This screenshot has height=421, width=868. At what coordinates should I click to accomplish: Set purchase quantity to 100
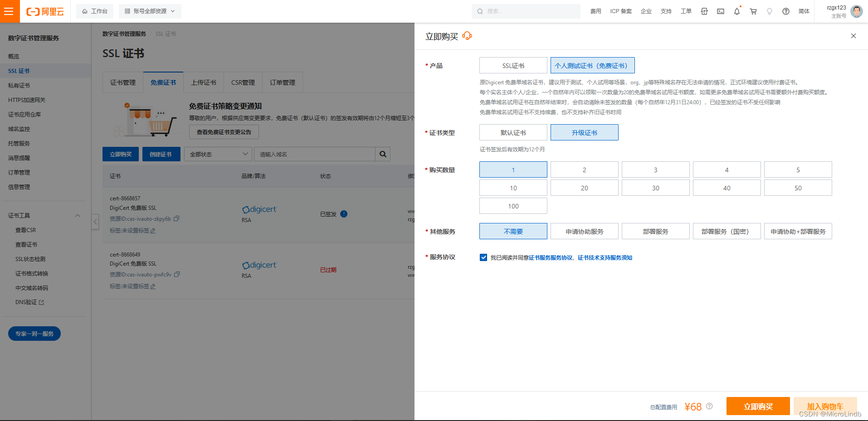[513, 206]
